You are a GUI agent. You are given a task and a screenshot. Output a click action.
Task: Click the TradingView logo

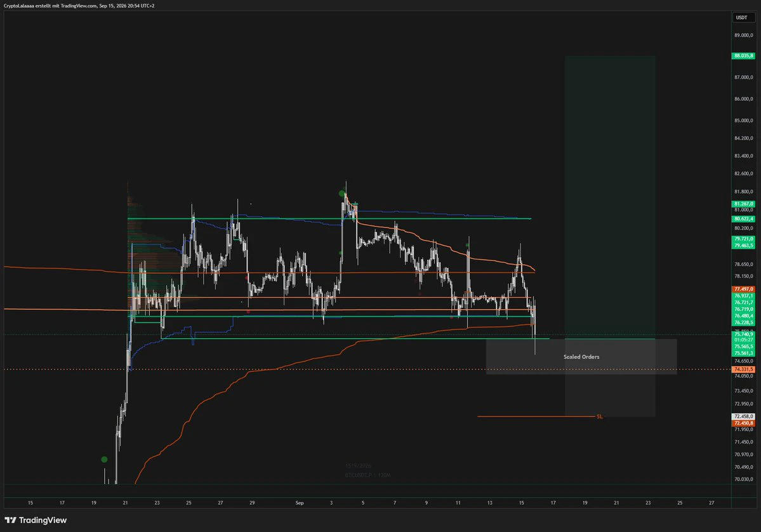36,520
